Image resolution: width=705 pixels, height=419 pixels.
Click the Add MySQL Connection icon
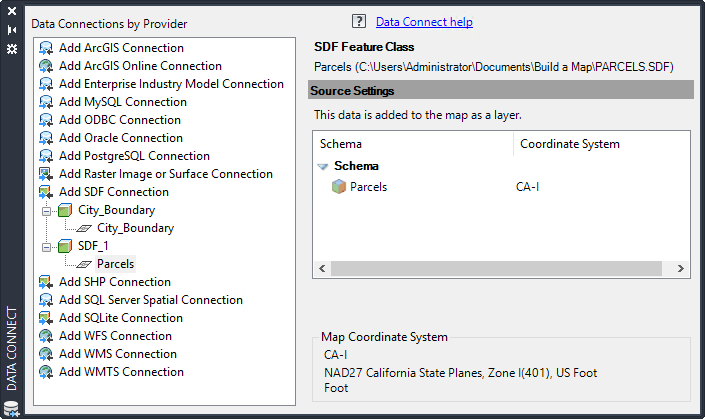pos(46,102)
